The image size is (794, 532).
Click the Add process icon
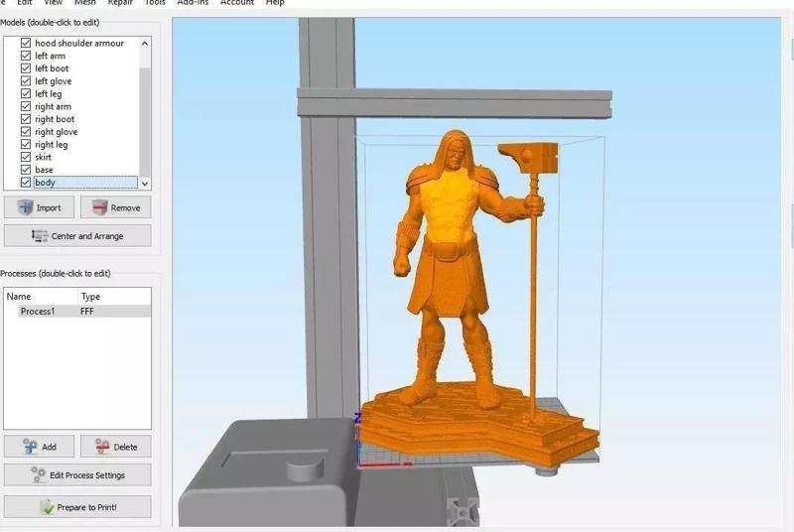tap(30, 447)
